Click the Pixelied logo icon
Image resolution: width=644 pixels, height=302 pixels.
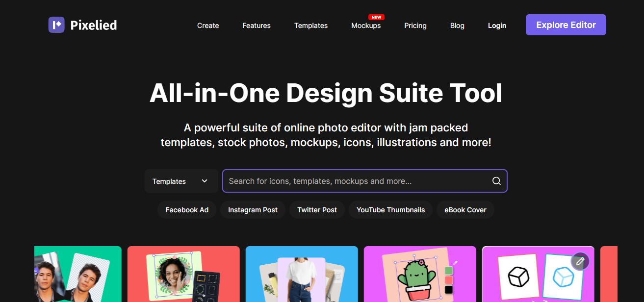click(x=56, y=25)
